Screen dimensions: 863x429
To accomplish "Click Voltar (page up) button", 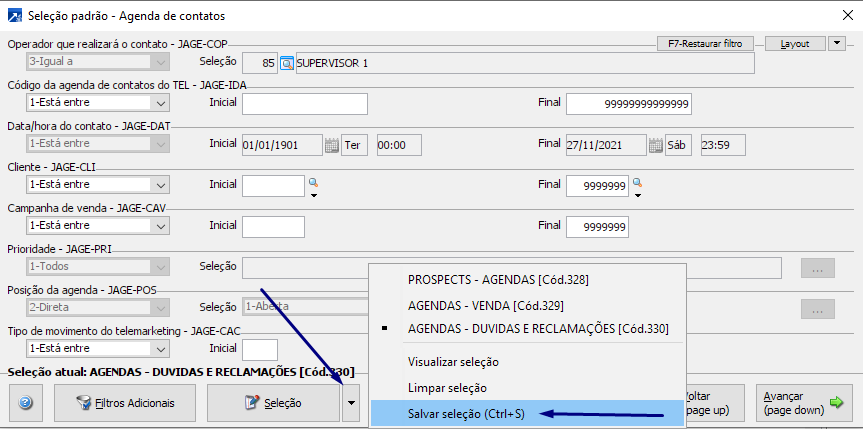I will pos(714,403).
